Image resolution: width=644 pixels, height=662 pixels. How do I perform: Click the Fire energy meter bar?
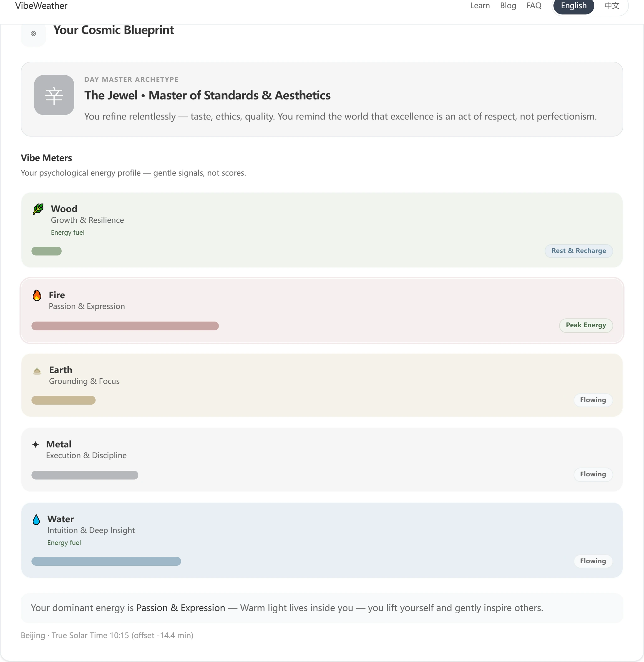click(125, 326)
